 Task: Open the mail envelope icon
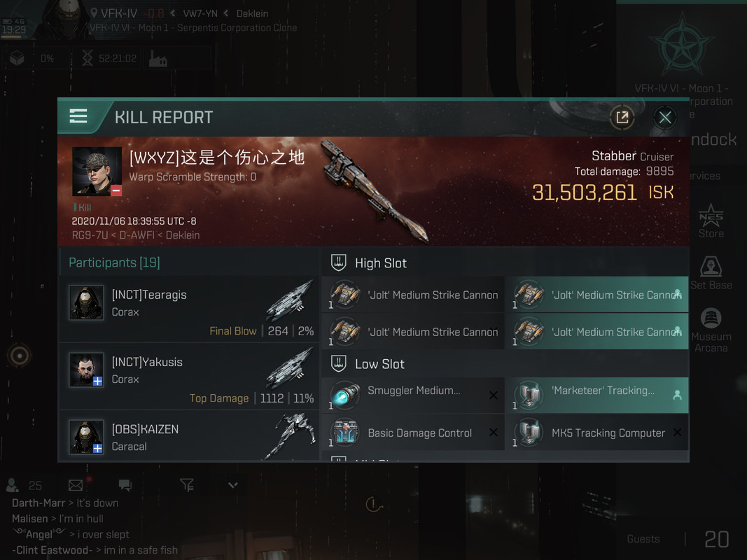(76, 485)
